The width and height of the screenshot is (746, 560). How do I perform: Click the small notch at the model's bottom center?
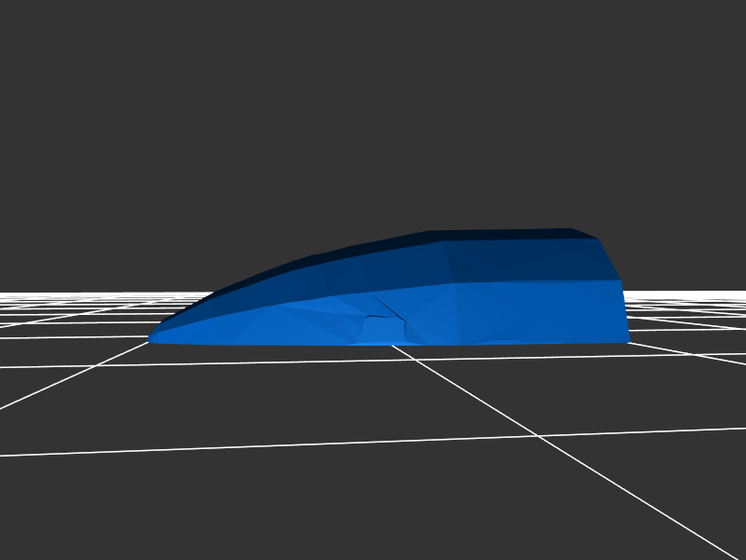point(381,330)
